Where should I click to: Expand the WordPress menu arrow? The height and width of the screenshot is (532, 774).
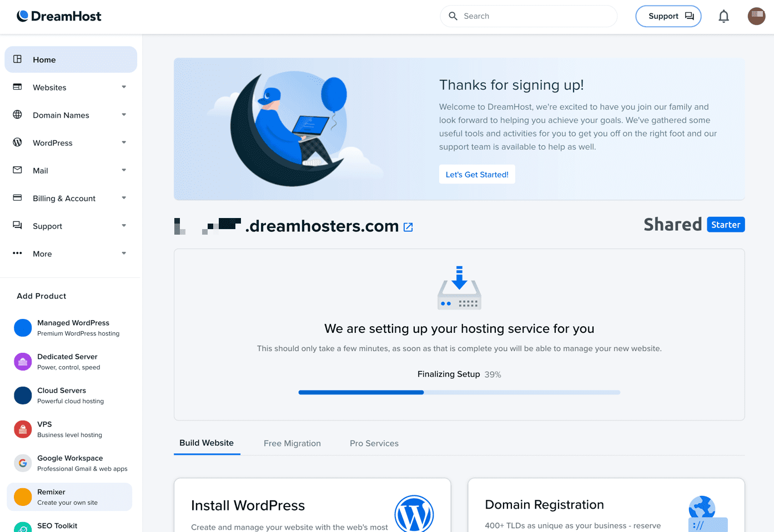pos(124,143)
